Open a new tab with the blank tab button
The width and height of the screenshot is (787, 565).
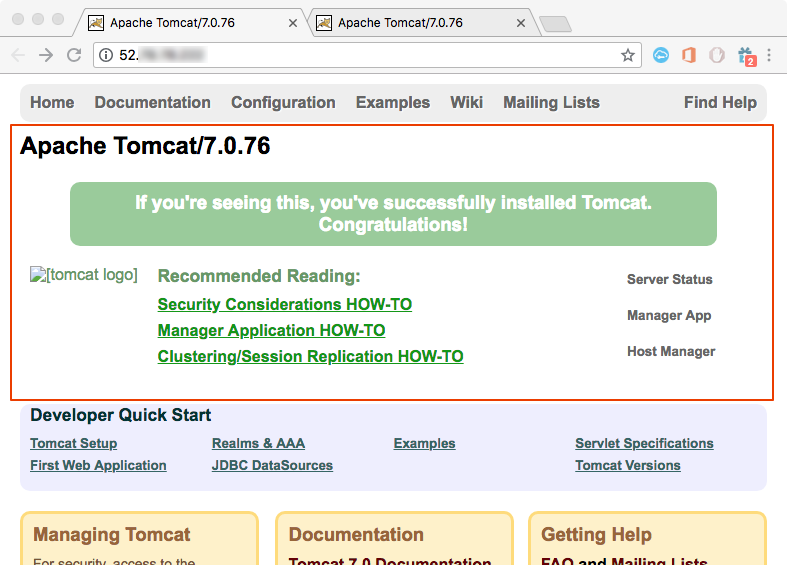click(555, 24)
